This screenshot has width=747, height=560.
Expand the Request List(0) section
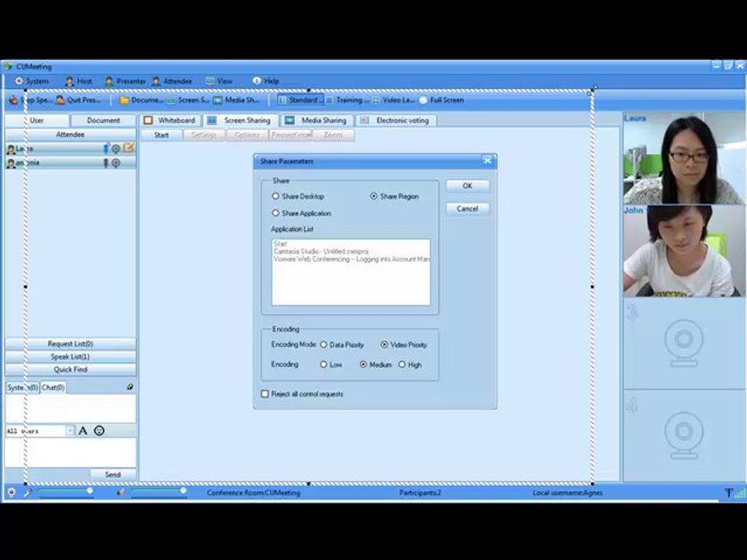click(x=71, y=344)
